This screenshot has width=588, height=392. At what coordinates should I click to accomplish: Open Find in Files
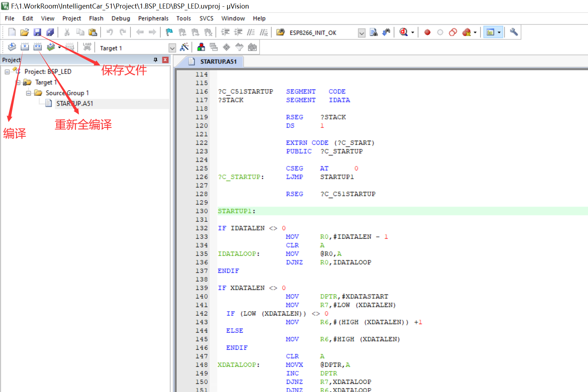click(280, 32)
